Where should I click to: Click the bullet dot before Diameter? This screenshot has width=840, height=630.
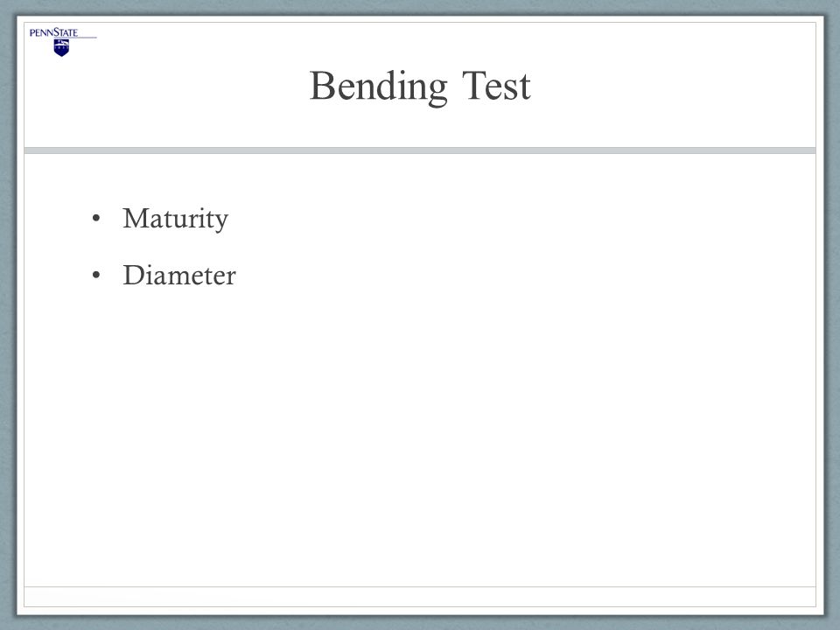pos(96,275)
